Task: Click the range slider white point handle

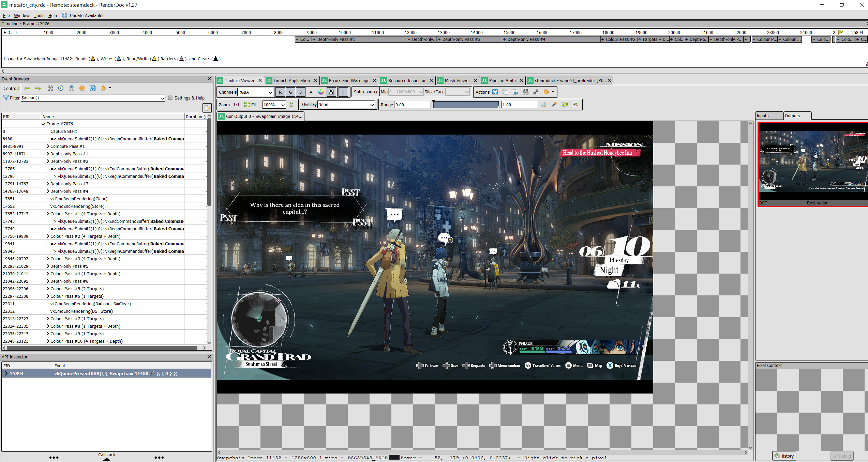Action: coord(498,107)
